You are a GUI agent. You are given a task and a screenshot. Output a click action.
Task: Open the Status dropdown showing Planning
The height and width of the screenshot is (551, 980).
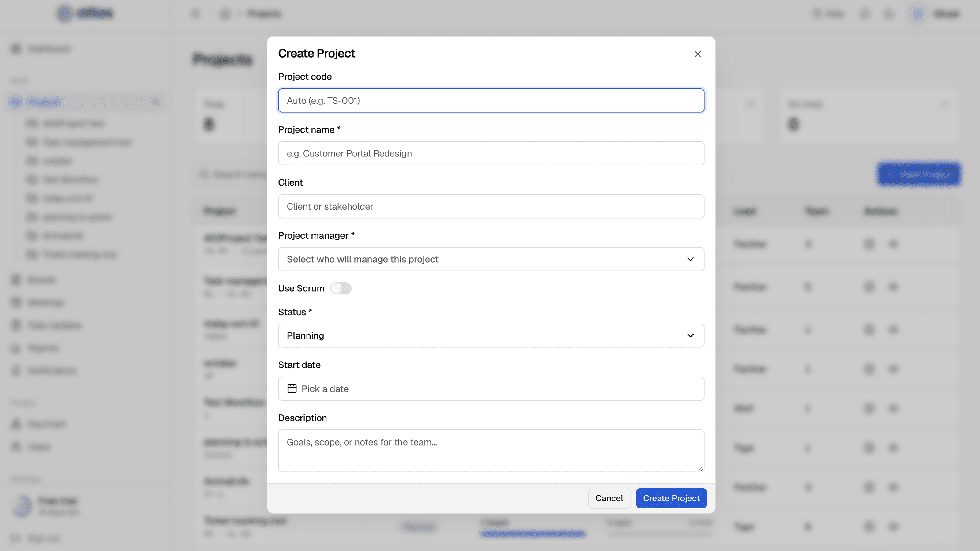(491, 335)
